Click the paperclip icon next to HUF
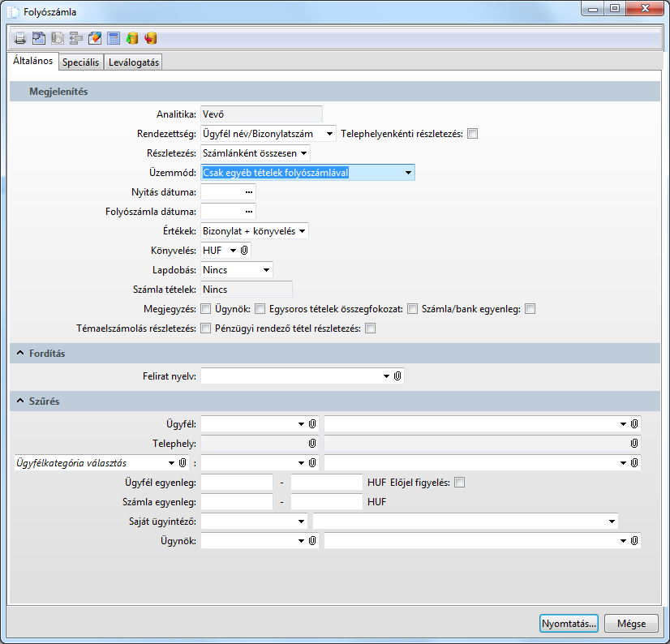670x644 pixels. 244,251
